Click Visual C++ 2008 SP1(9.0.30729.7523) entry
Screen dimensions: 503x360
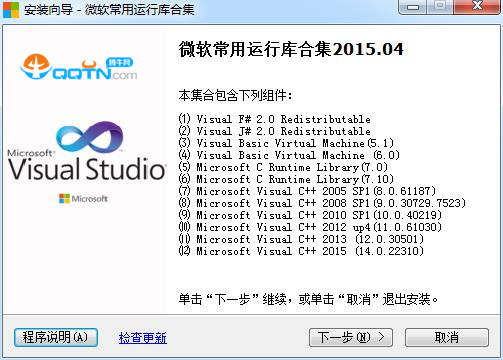point(322,203)
